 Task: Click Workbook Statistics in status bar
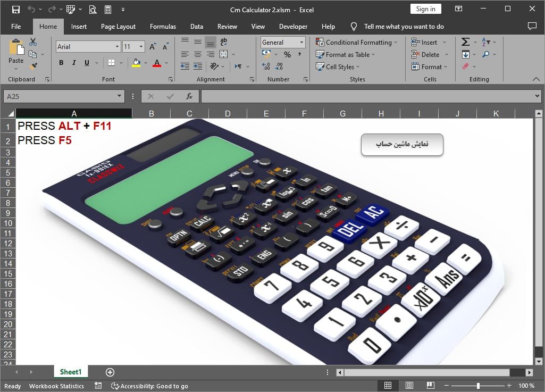(57, 386)
